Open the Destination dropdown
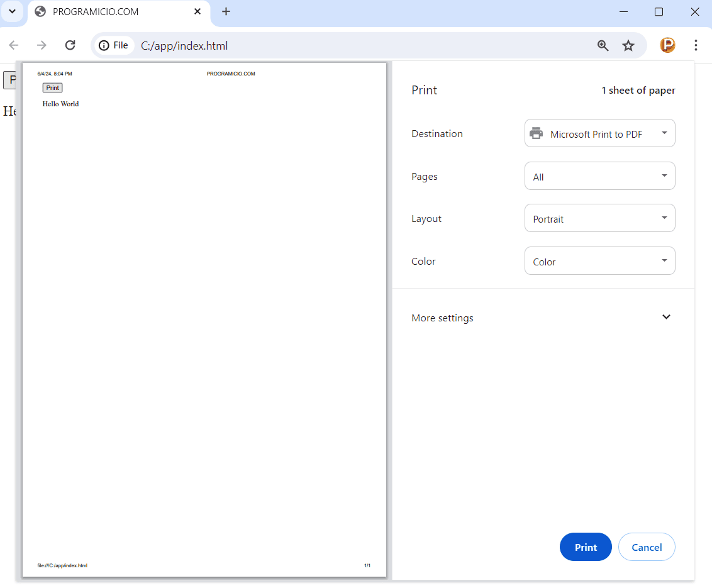The height and width of the screenshot is (588, 712). pos(599,133)
